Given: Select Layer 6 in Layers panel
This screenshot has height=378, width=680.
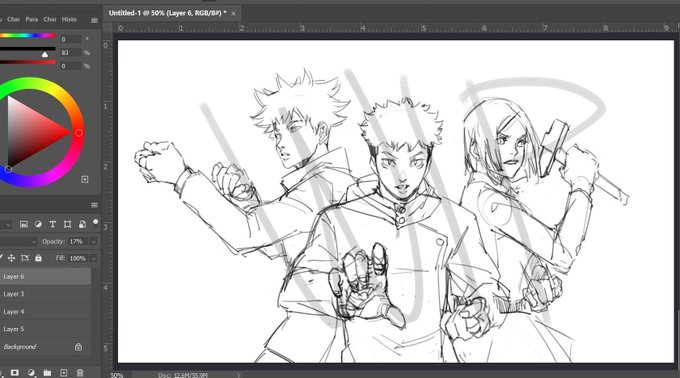Looking at the screenshot, I should tap(46, 277).
